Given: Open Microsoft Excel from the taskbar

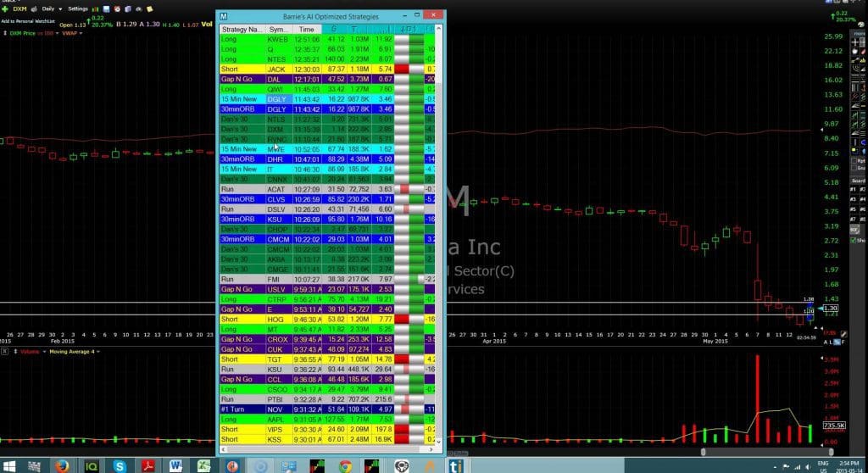Looking at the screenshot, I should click(203, 466).
